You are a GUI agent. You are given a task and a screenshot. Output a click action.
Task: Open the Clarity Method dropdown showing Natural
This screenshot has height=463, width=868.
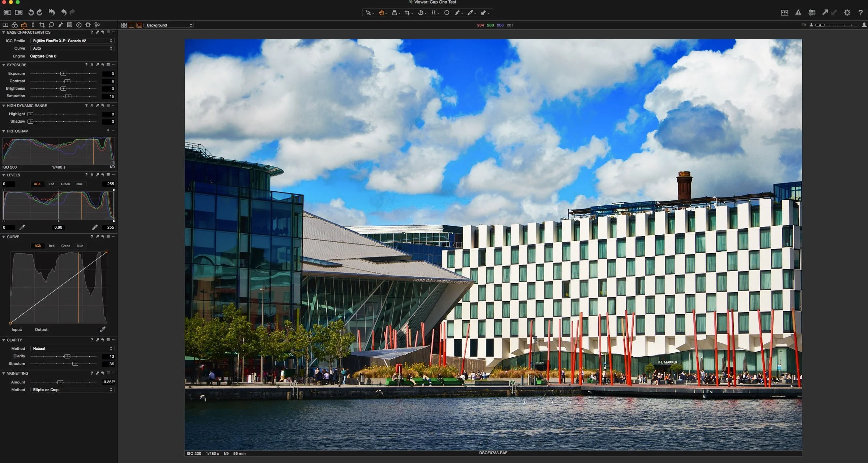point(72,348)
